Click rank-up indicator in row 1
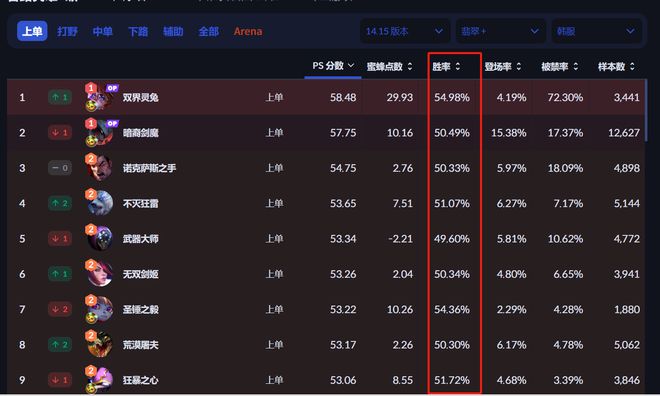The height and width of the screenshot is (396, 660). pos(60,97)
